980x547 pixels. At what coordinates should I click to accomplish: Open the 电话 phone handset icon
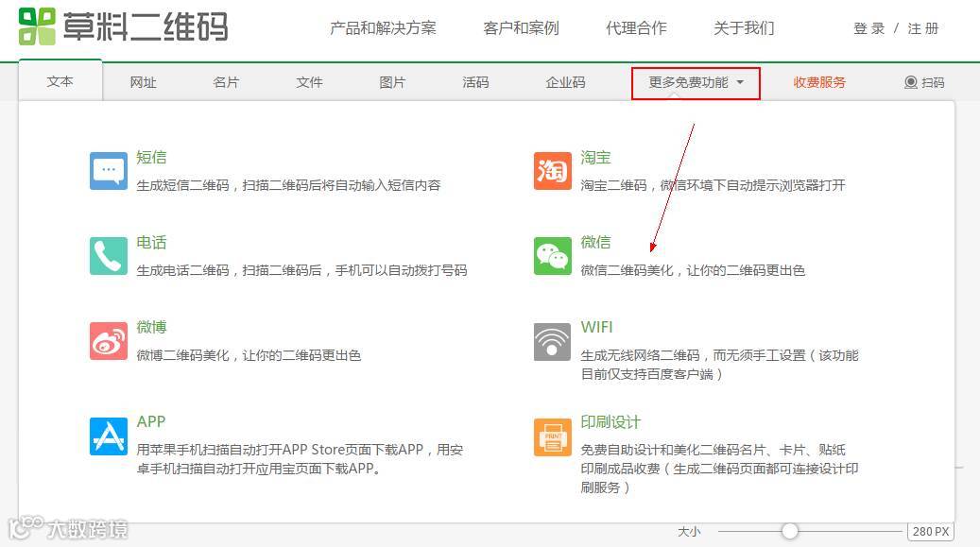tap(108, 256)
